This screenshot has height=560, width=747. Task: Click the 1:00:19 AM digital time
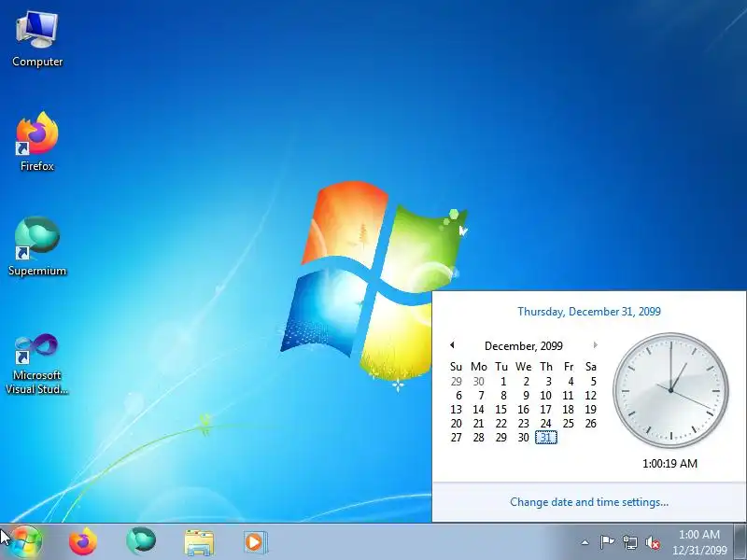[669, 463]
